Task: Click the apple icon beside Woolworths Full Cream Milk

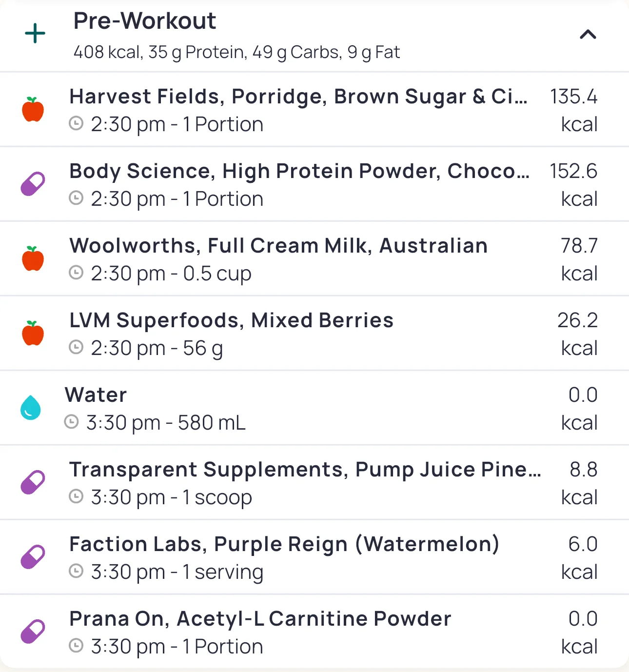Action: [33, 258]
